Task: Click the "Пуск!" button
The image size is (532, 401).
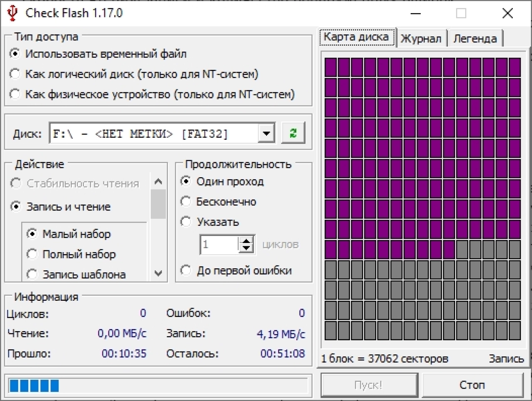Action: [x=369, y=385]
